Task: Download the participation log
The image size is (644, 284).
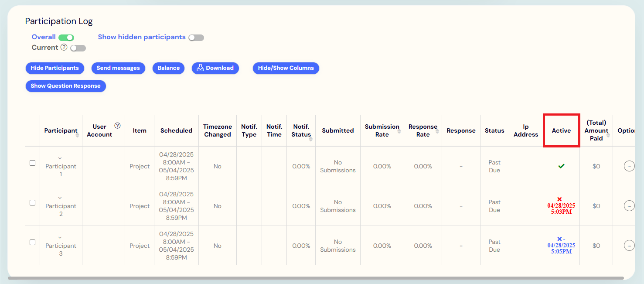Action: coord(215,68)
